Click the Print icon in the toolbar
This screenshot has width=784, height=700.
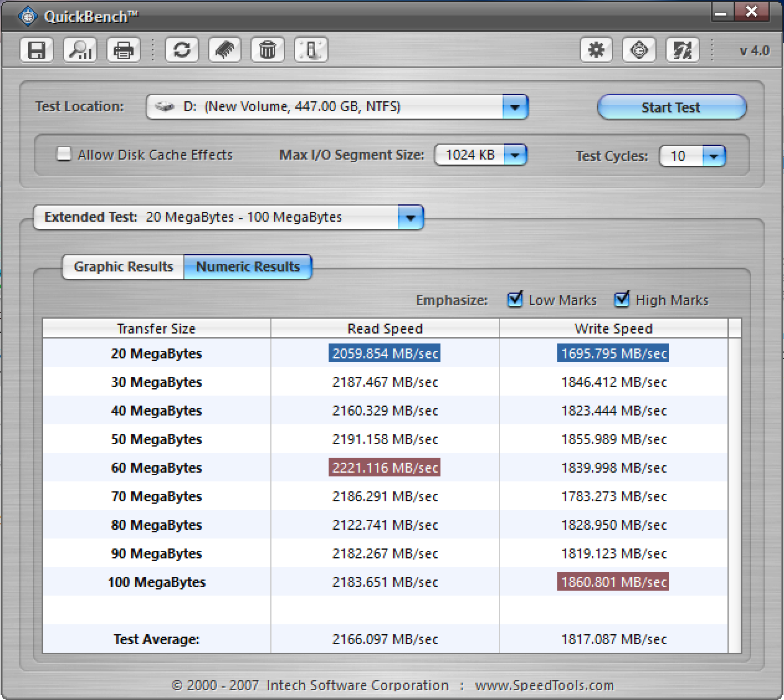(x=124, y=50)
